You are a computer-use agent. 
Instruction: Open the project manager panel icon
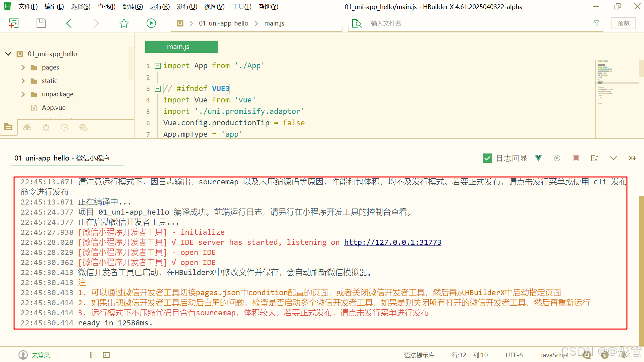tap(8, 127)
